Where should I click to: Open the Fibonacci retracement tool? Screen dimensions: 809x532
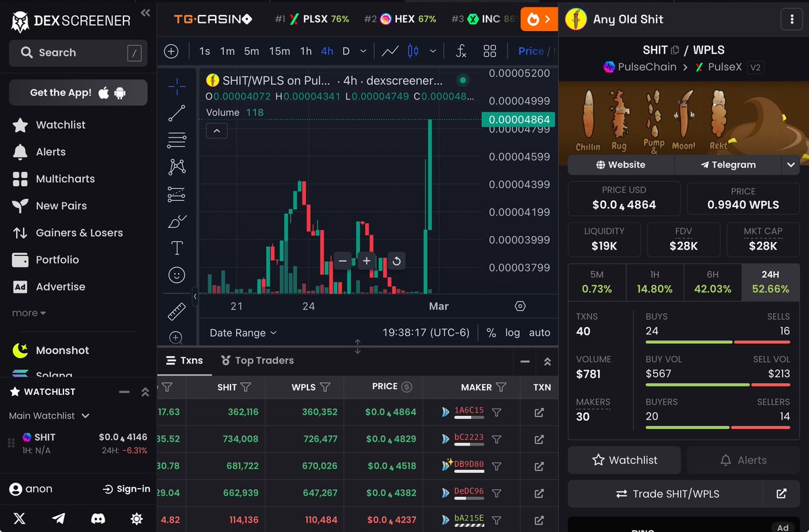pos(177,140)
